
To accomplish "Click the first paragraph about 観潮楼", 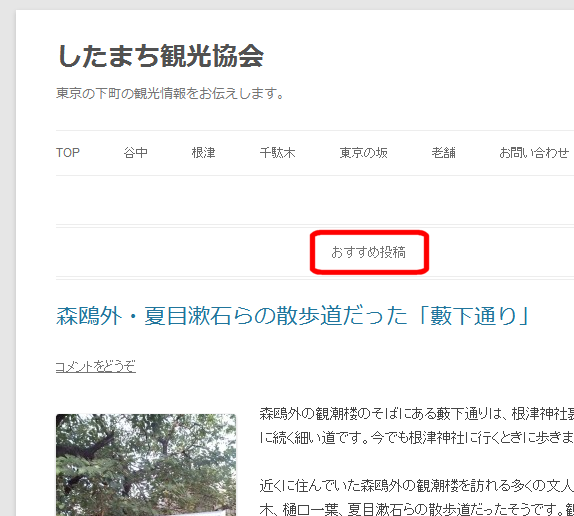I will [x=417, y=425].
